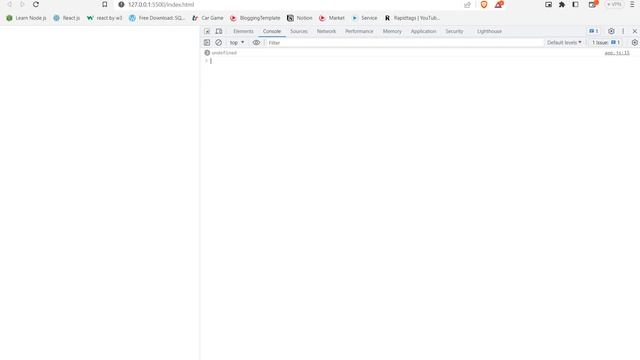
Task: Open the Brave Rewards triangle icon
Action: click(499, 4)
